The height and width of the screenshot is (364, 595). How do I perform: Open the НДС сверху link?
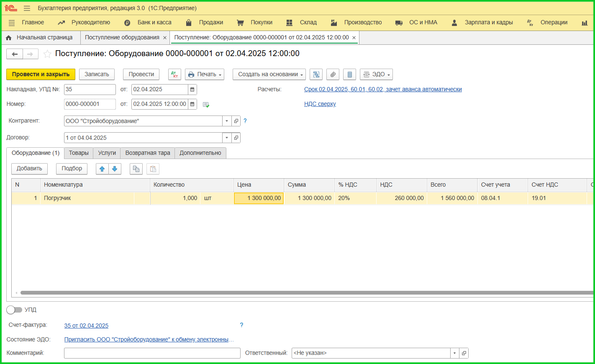point(320,104)
